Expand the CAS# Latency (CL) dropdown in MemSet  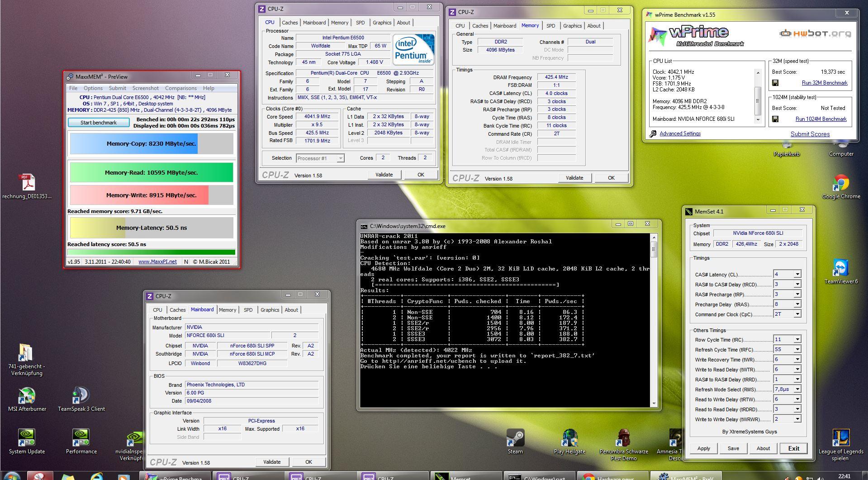tap(797, 274)
